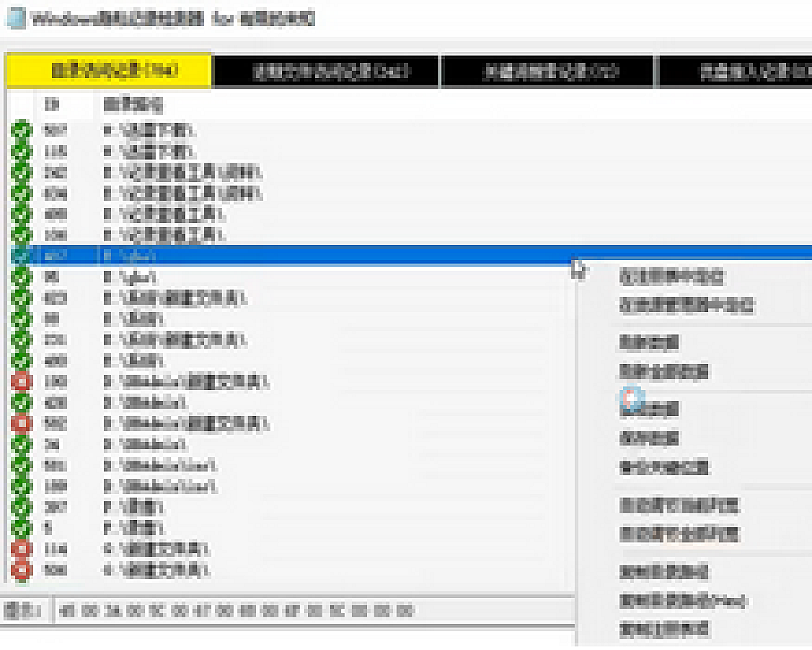Switch to the yellow directory access records tab
The image size is (812, 650).
click(x=109, y=71)
